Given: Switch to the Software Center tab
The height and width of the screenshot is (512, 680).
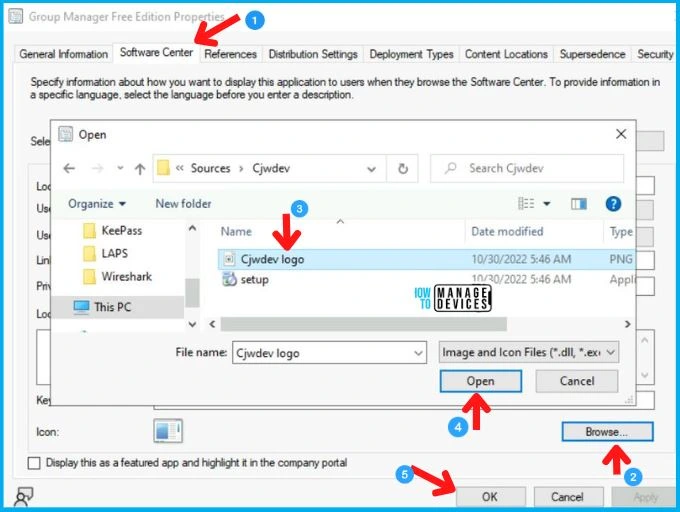Looking at the screenshot, I should click(156, 52).
